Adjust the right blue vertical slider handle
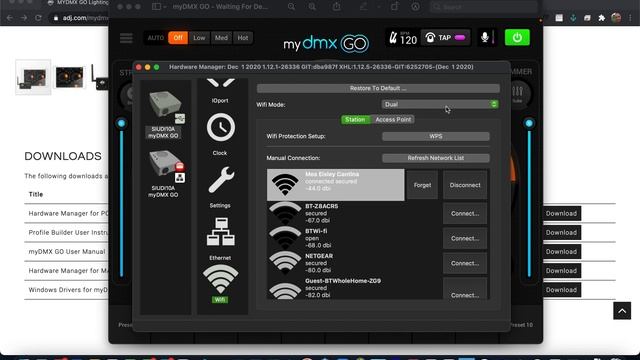 click(529, 123)
